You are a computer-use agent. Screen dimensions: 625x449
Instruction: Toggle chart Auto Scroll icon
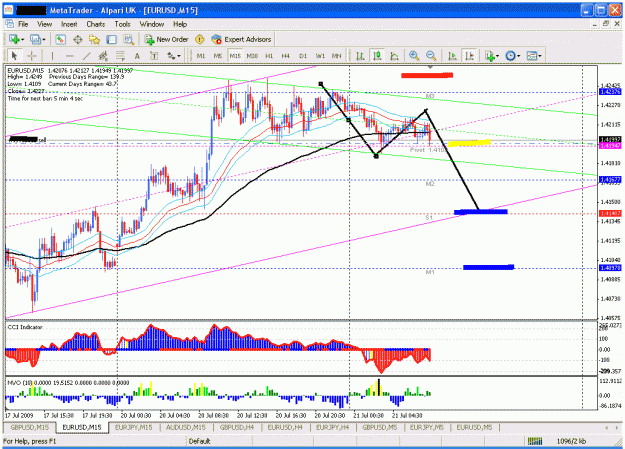452,56
